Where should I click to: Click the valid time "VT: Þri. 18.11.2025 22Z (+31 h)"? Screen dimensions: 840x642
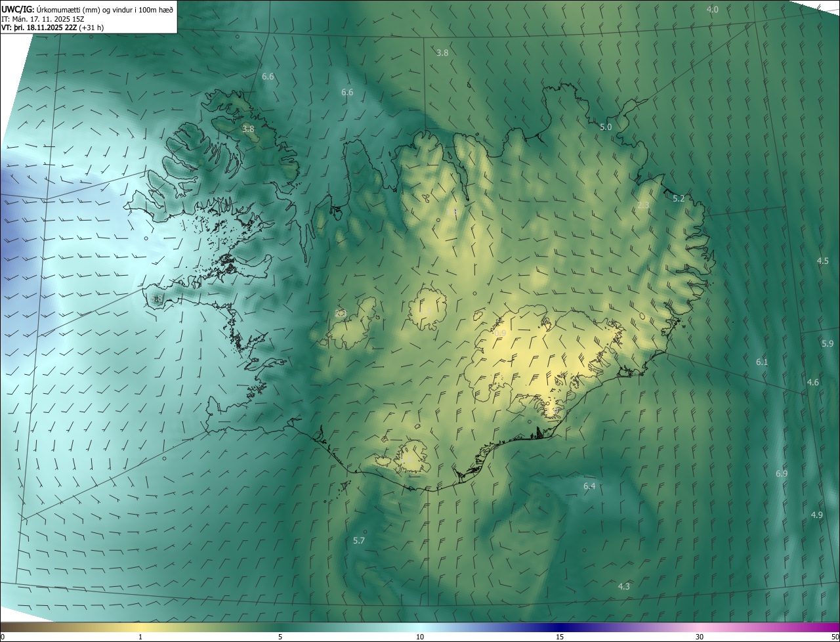coord(52,28)
